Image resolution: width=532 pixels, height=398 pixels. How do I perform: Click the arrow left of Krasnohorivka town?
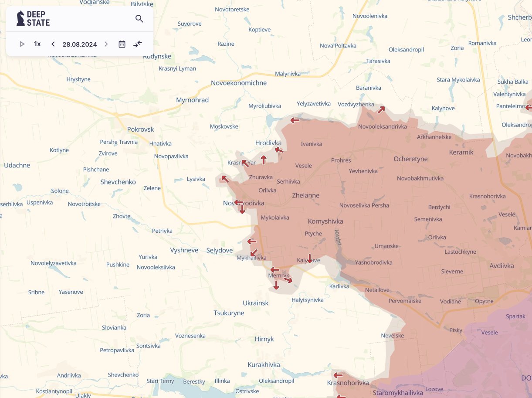(x=338, y=375)
